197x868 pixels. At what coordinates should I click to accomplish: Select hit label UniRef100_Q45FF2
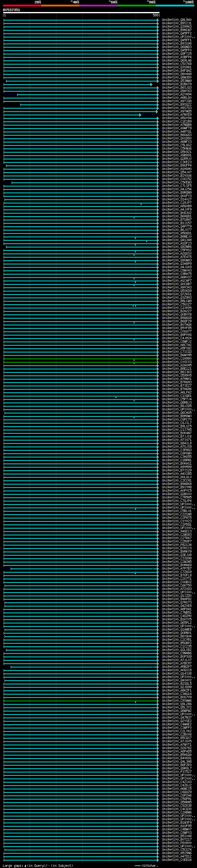point(176,33)
